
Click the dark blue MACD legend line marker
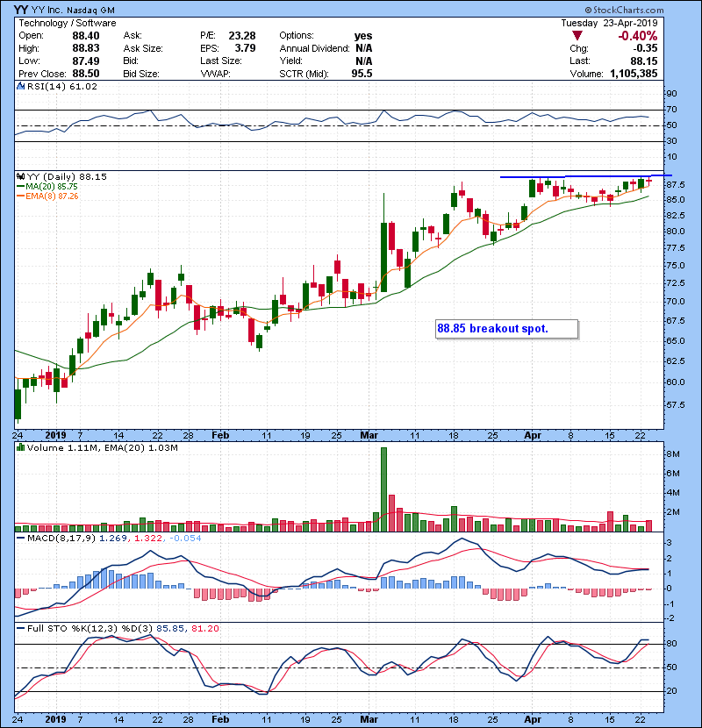tap(20, 539)
